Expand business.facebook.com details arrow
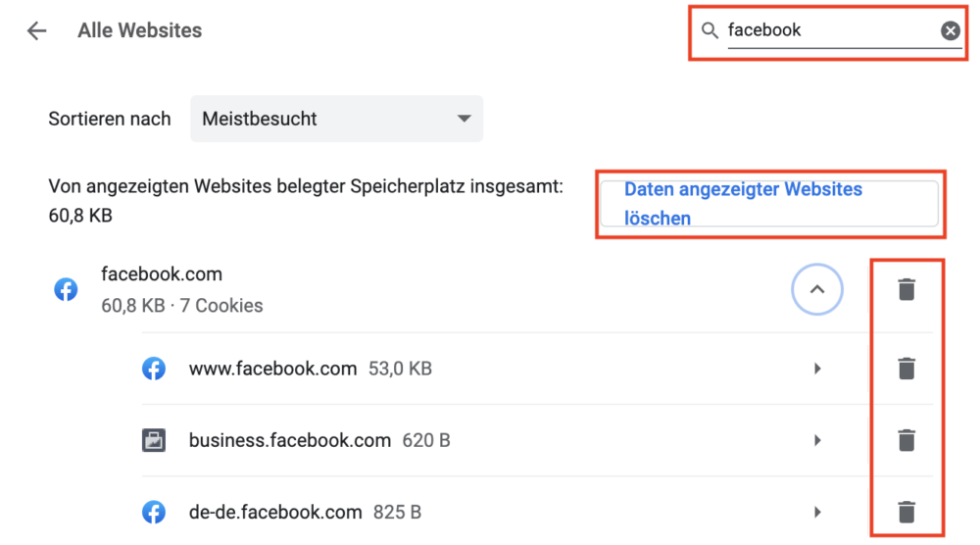 pyautogui.click(x=817, y=440)
